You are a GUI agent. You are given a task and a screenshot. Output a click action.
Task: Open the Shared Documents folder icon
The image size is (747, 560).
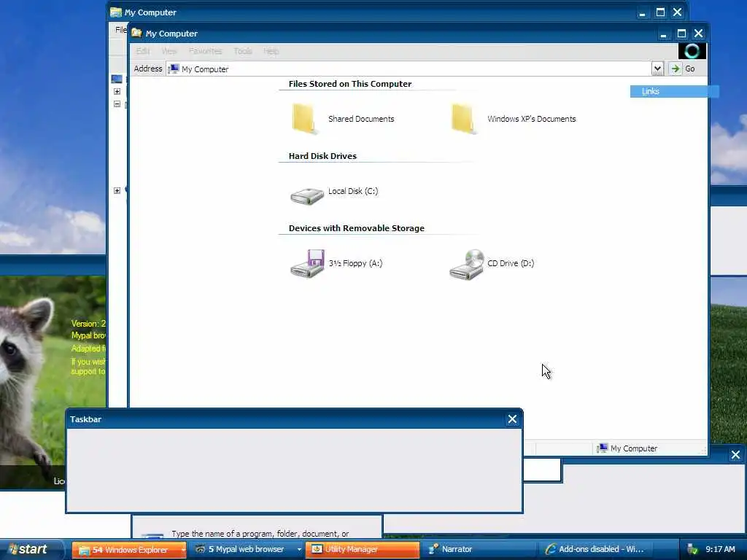point(304,119)
